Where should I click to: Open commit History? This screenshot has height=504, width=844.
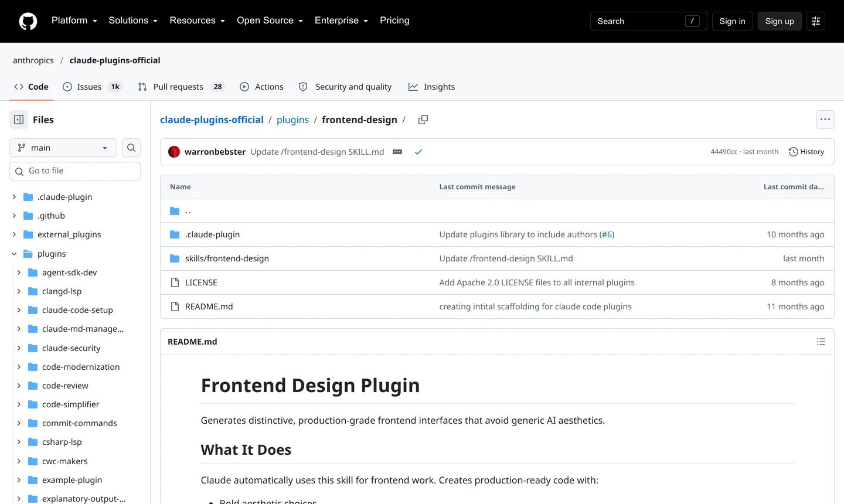(x=806, y=152)
